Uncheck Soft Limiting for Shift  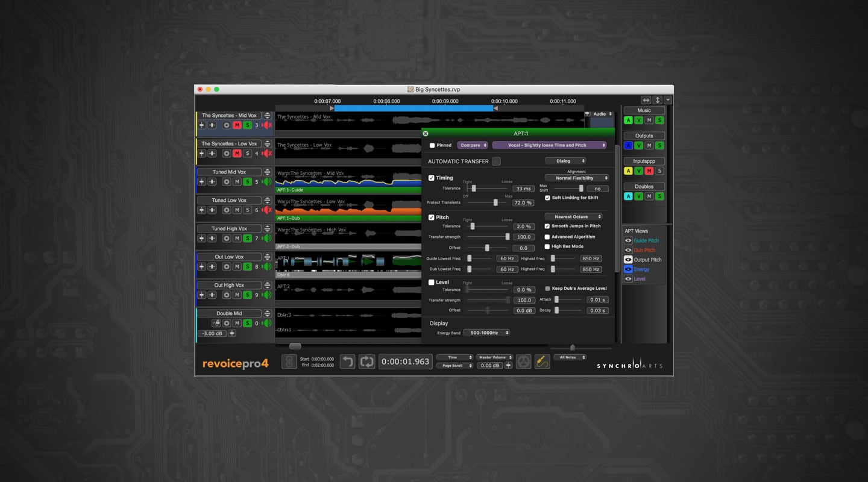547,198
